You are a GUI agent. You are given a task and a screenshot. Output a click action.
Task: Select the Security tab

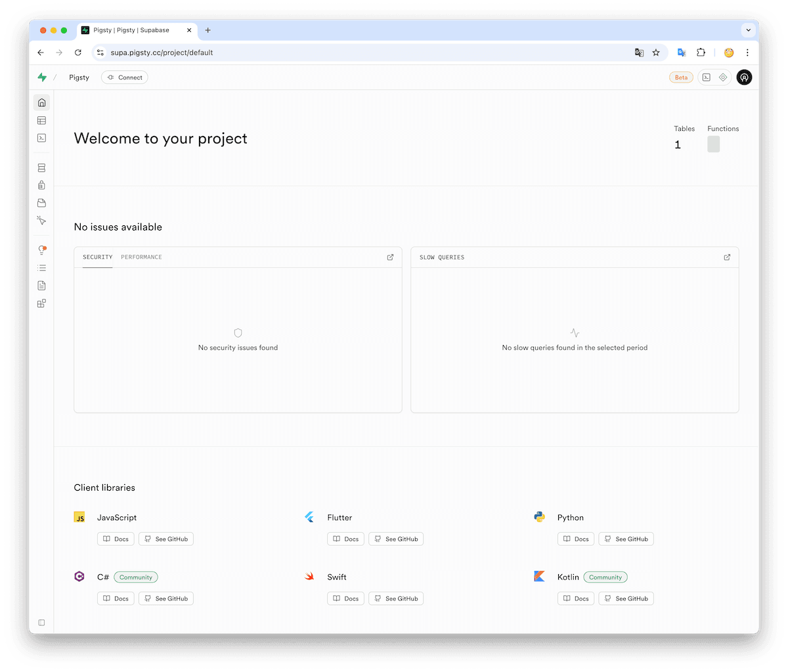click(97, 257)
